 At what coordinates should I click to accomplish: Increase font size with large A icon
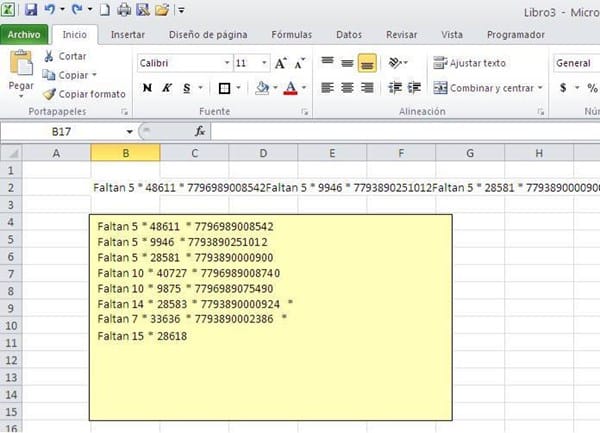pos(280,63)
